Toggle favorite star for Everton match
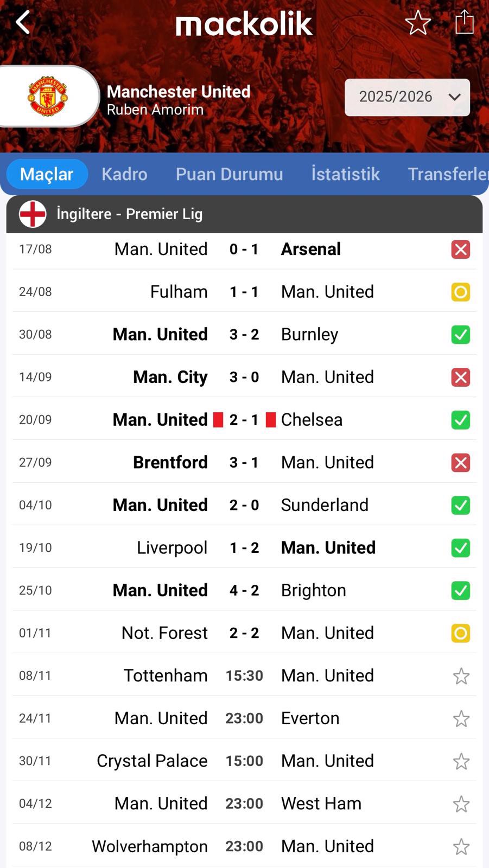489x868 pixels. point(461,719)
